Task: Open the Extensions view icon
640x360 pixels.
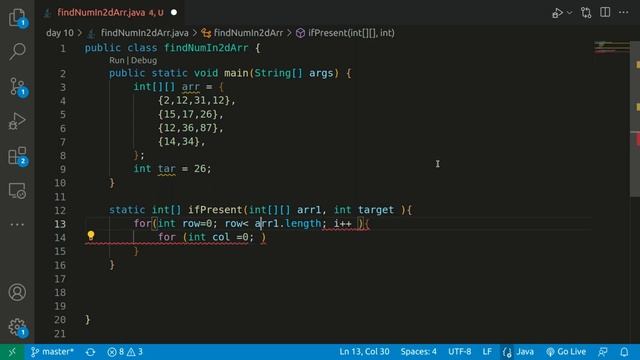Action: pos(17,156)
